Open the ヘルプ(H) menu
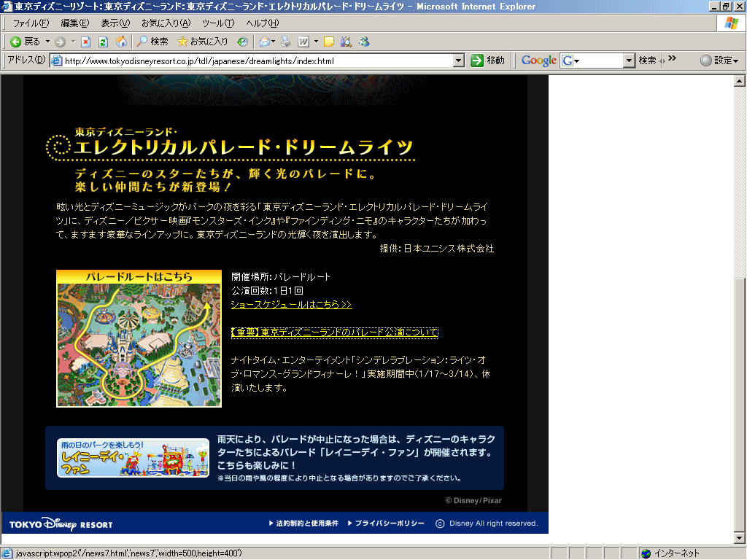Screen dimensions: 747x560 [x=263, y=23]
